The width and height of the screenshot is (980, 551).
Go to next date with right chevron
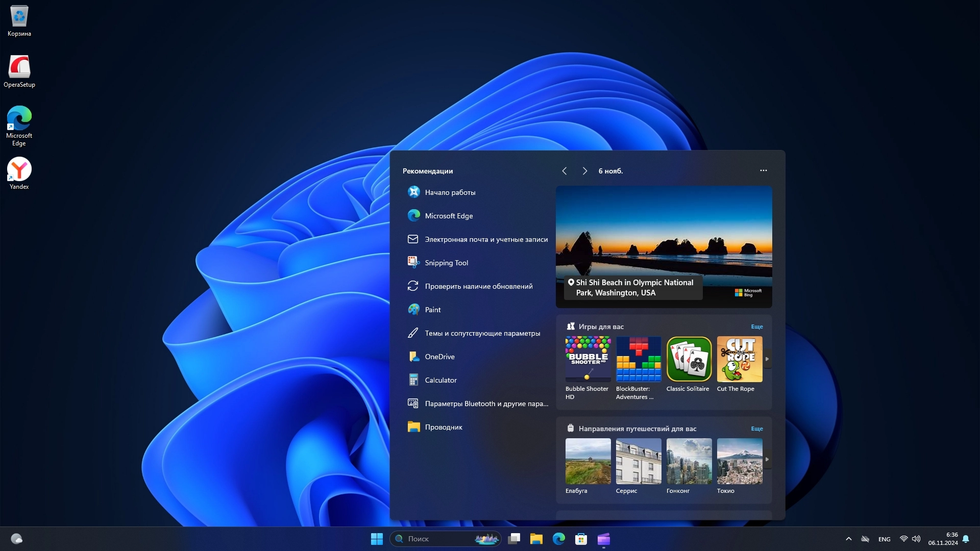tap(585, 171)
